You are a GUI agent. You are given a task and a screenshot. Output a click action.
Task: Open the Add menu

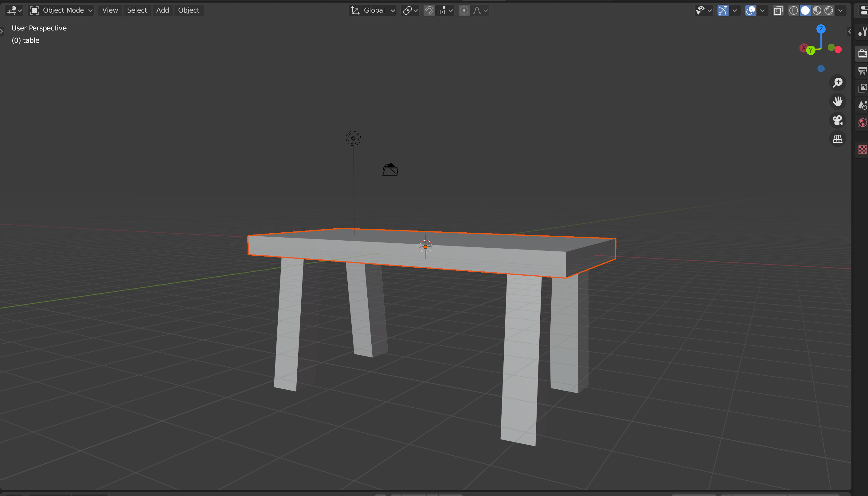pyautogui.click(x=162, y=10)
